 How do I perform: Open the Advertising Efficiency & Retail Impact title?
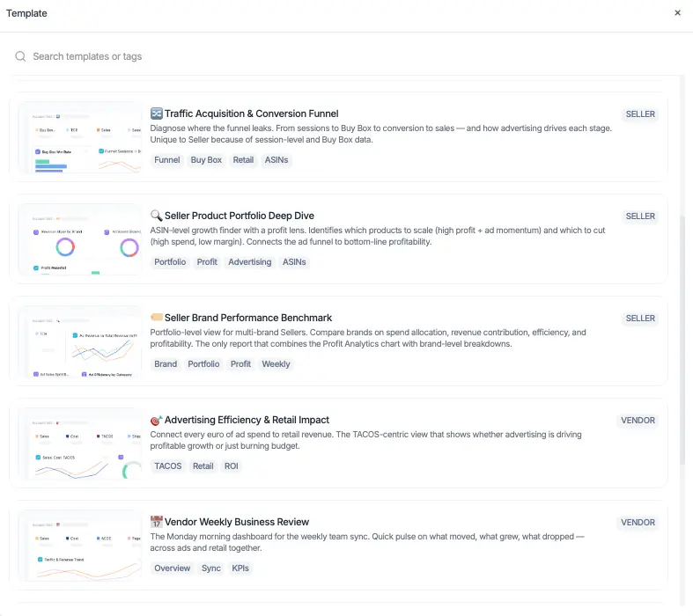click(247, 420)
